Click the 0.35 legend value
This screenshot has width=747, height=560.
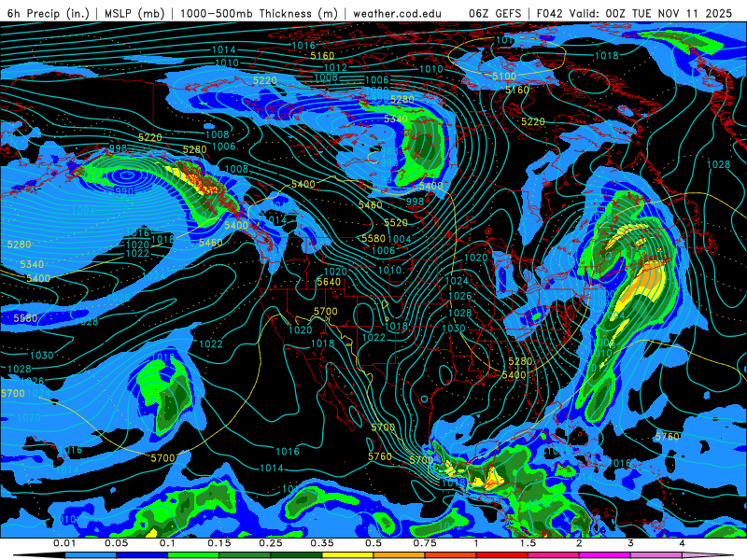[x=322, y=543]
